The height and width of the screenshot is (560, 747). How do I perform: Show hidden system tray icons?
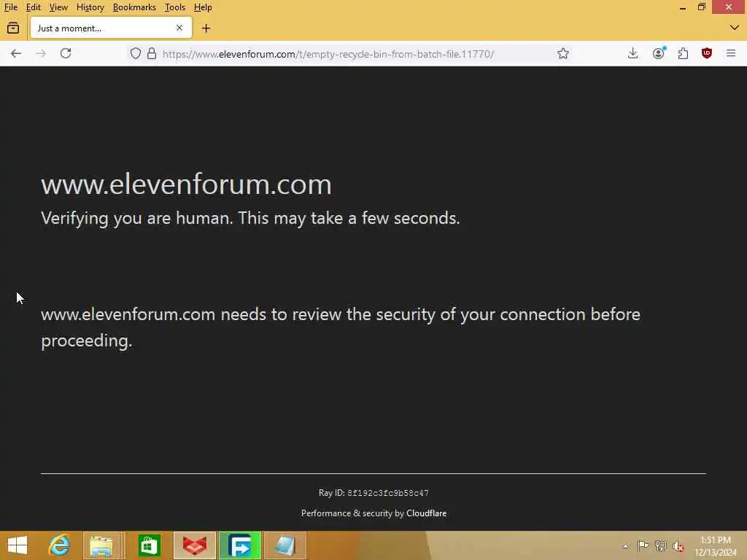point(625,546)
